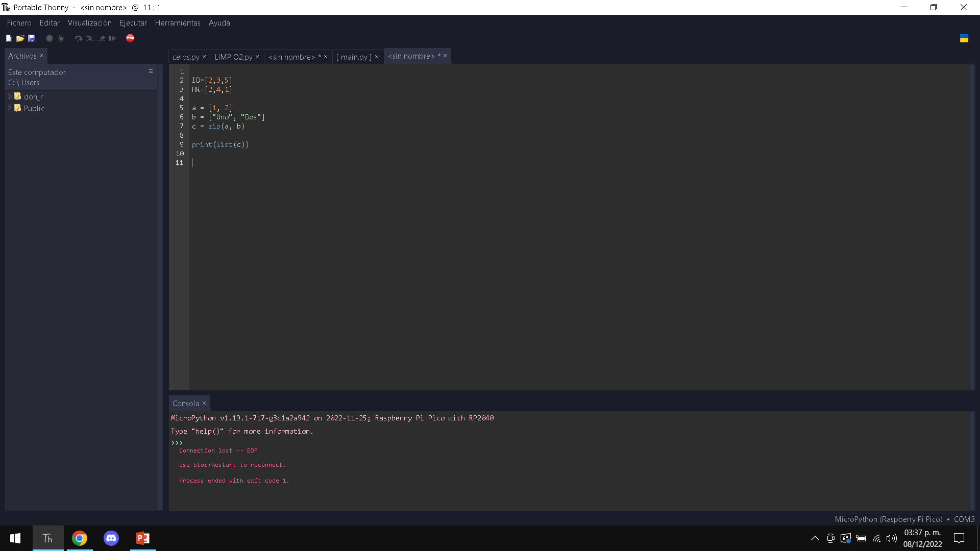
Task: Click in the code editor at line 11
Action: tap(579, 163)
